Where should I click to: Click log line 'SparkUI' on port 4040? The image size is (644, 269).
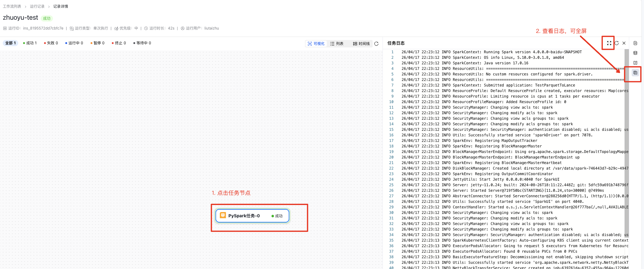pos(492,202)
